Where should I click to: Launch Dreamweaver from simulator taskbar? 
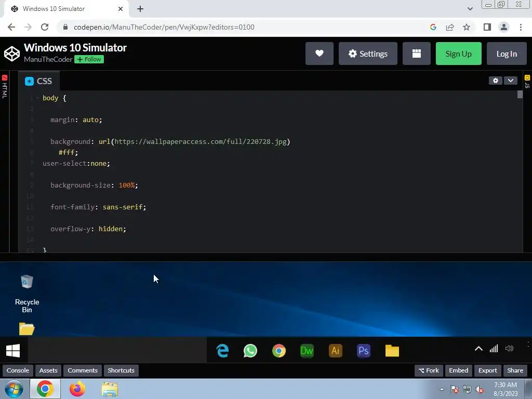point(307,351)
